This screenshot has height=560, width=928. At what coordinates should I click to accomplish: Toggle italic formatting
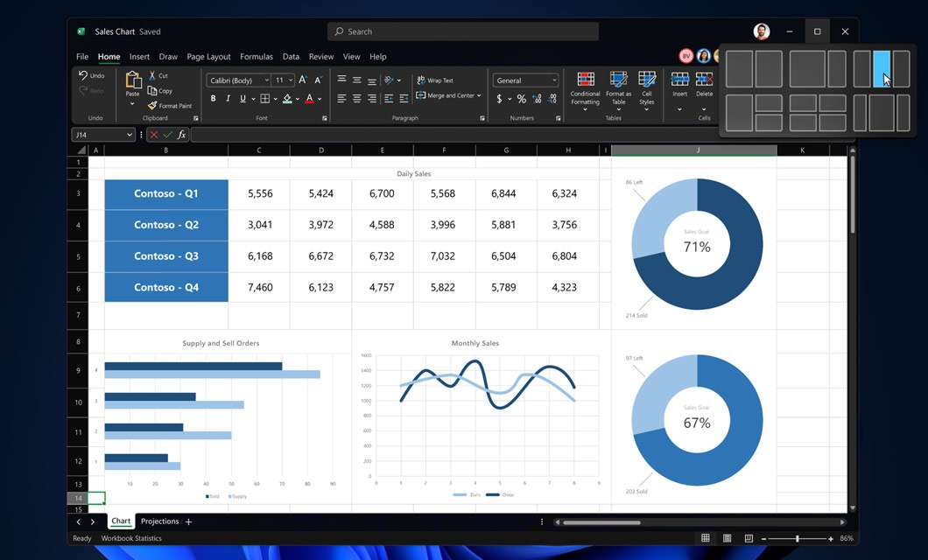[x=228, y=99]
